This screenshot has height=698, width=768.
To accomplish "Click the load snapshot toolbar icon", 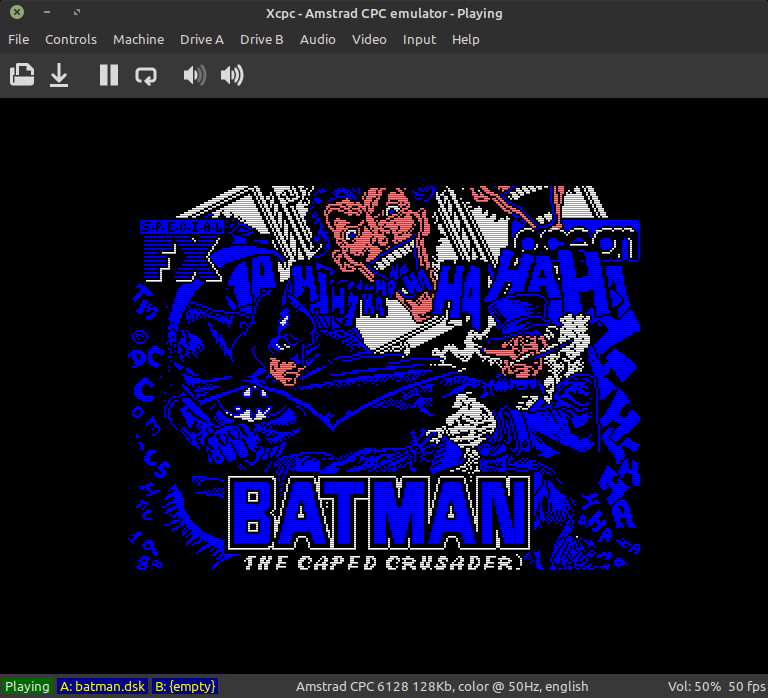I will click(22, 75).
